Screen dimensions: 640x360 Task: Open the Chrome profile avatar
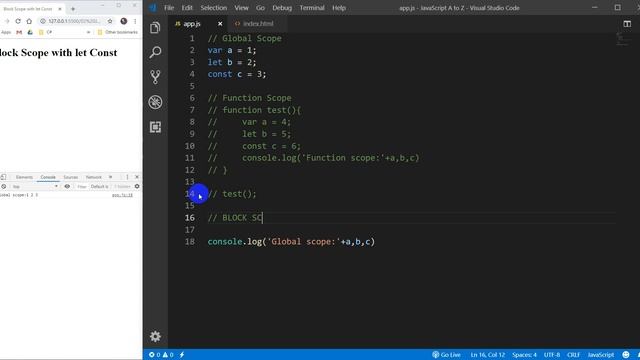point(124,21)
